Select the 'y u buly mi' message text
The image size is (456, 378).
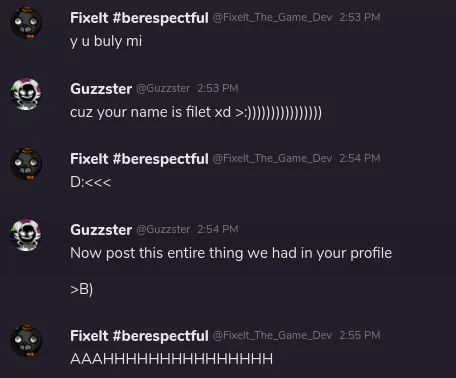(106, 41)
